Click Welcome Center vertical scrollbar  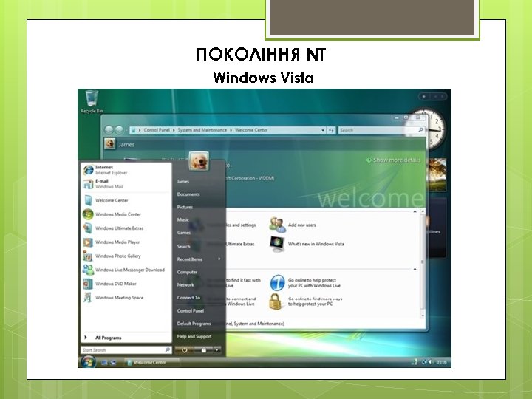pyautogui.click(x=423, y=263)
